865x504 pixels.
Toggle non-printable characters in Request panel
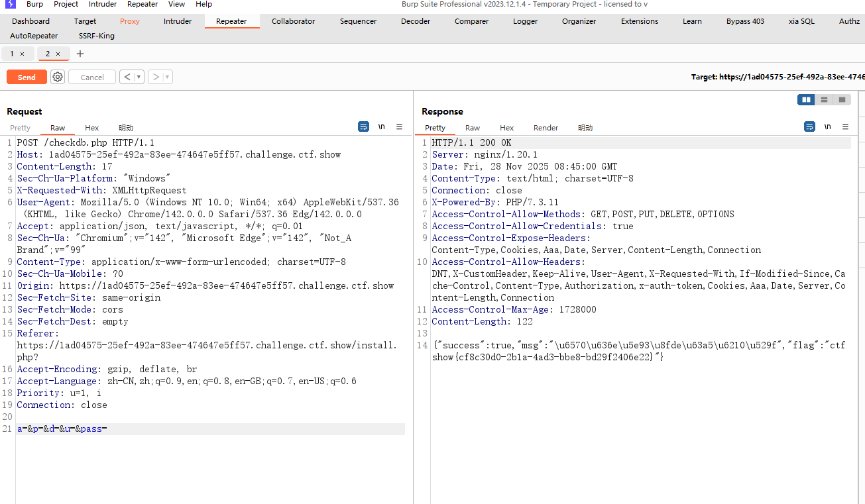click(381, 126)
